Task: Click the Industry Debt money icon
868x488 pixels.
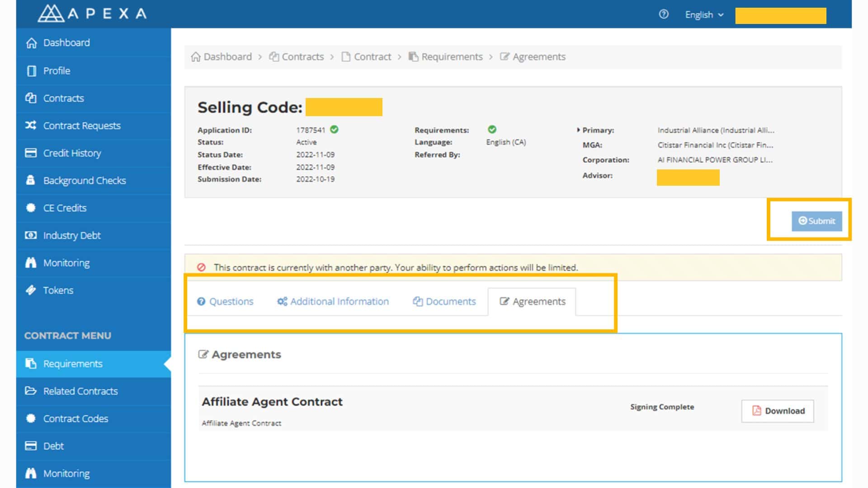Action: [31, 235]
